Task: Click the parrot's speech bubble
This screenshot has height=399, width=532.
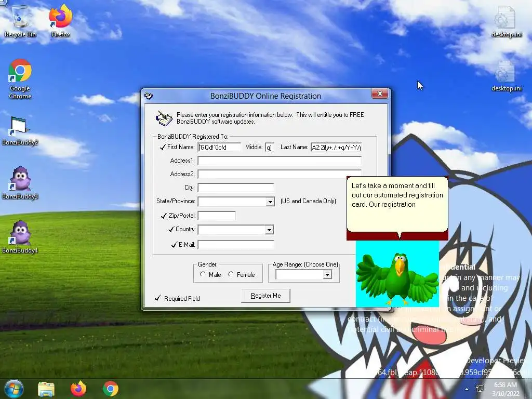Action: (x=397, y=204)
